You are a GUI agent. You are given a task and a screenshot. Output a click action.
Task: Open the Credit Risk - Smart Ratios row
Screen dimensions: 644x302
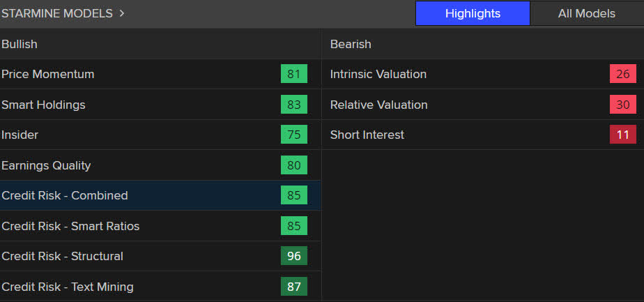pyautogui.click(x=160, y=226)
